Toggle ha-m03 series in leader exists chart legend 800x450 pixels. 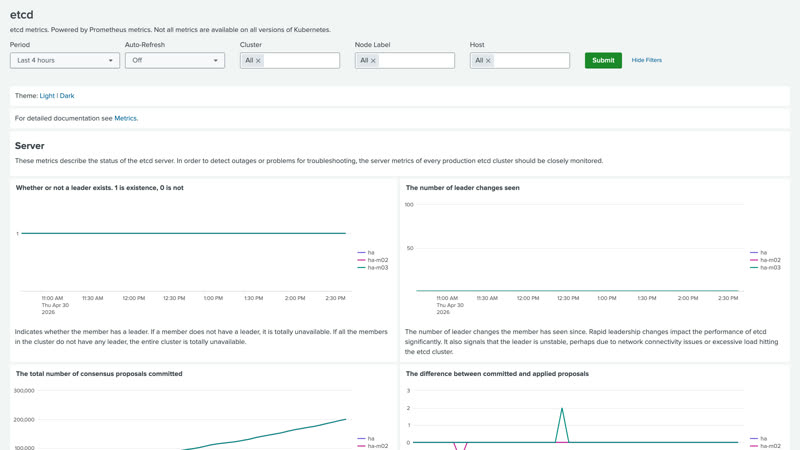pyautogui.click(x=373, y=267)
